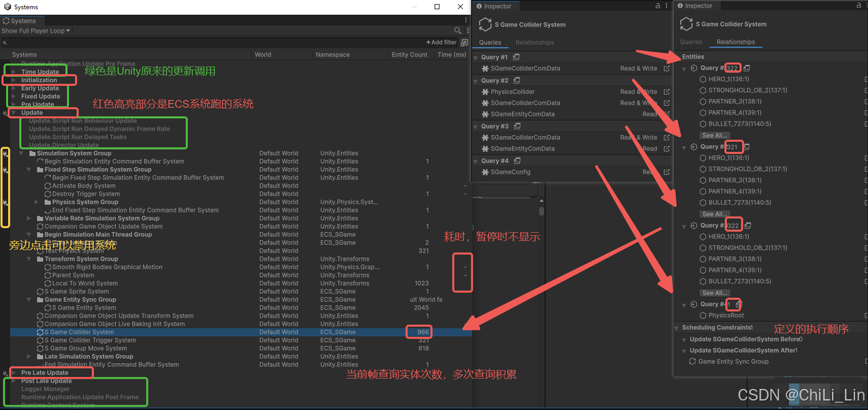Toggle the enable plug for Update row
Screen dimensions: 868x410
6,113
